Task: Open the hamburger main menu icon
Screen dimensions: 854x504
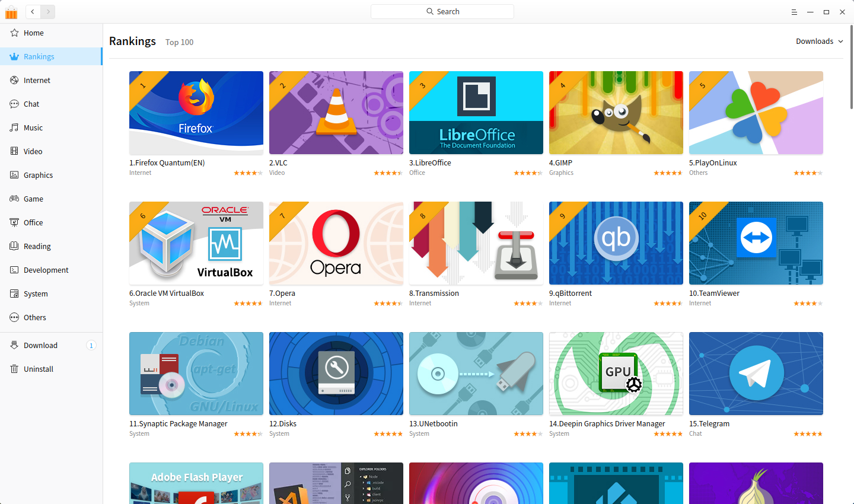Action: pos(794,12)
